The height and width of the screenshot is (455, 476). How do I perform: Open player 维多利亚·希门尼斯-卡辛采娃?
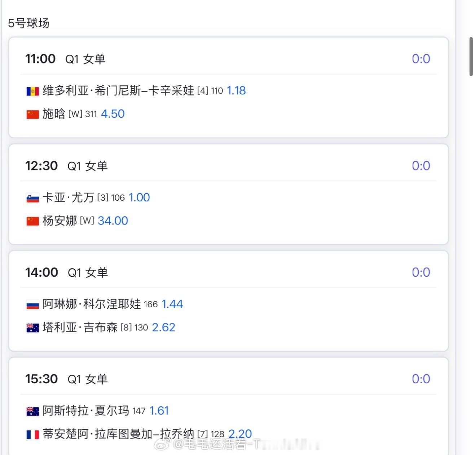[118, 90]
